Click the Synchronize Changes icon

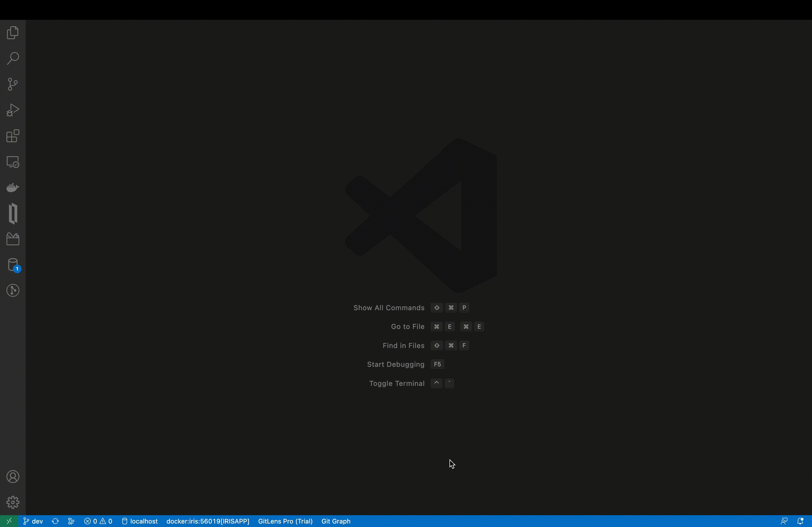(x=55, y=521)
